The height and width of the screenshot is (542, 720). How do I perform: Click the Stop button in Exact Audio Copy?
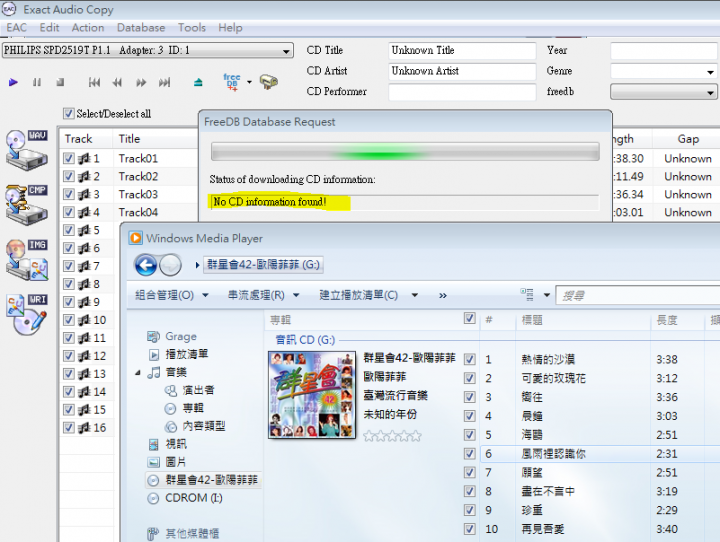point(60,83)
